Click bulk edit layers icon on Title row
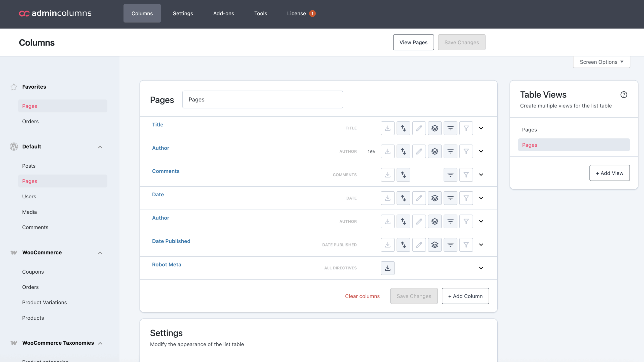644x362 pixels. [x=435, y=128]
